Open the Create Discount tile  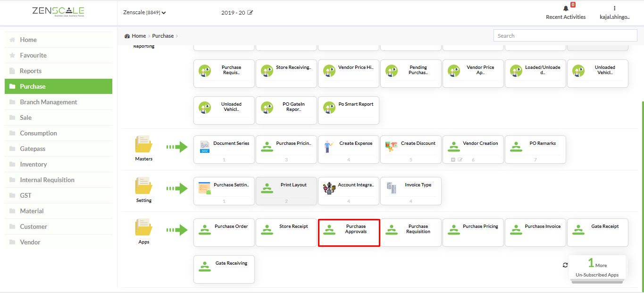pos(411,150)
